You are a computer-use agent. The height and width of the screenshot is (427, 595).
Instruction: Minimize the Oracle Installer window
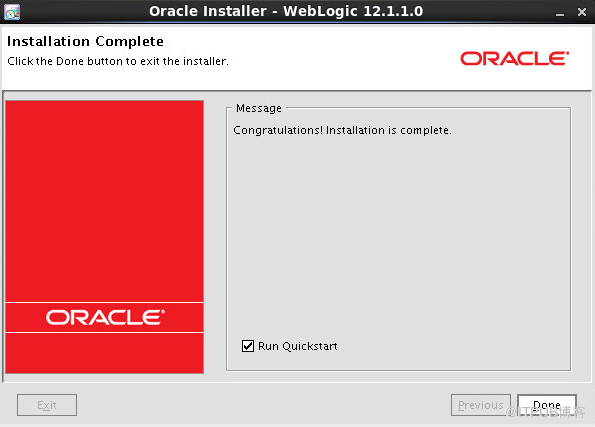tap(560, 13)
